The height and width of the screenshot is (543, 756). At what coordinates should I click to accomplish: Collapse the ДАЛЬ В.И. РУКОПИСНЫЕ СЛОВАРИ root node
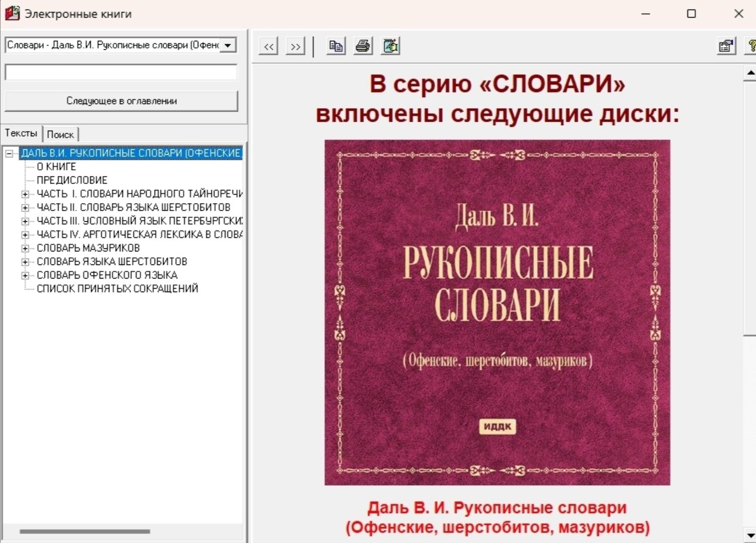pos(9,153)
